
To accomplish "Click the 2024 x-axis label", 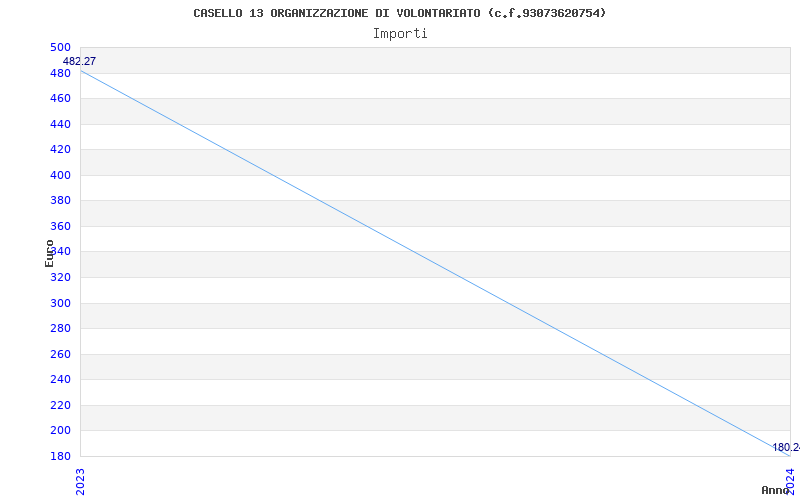I will coord(790,482).
